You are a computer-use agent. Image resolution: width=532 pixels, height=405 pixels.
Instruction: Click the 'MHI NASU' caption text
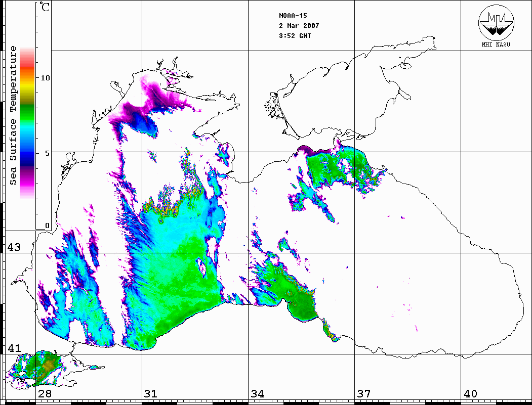point(496,44)
